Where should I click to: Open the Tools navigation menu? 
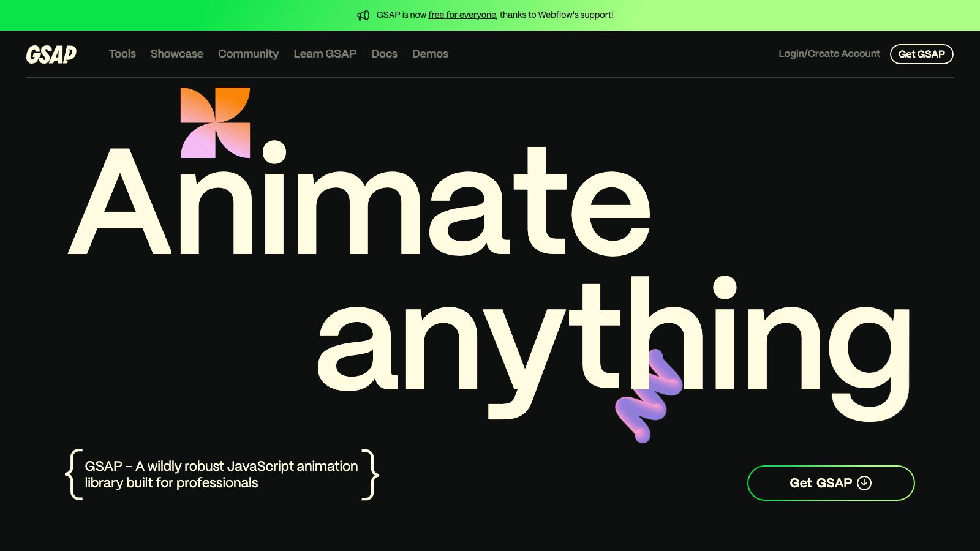tap(123, 54)
